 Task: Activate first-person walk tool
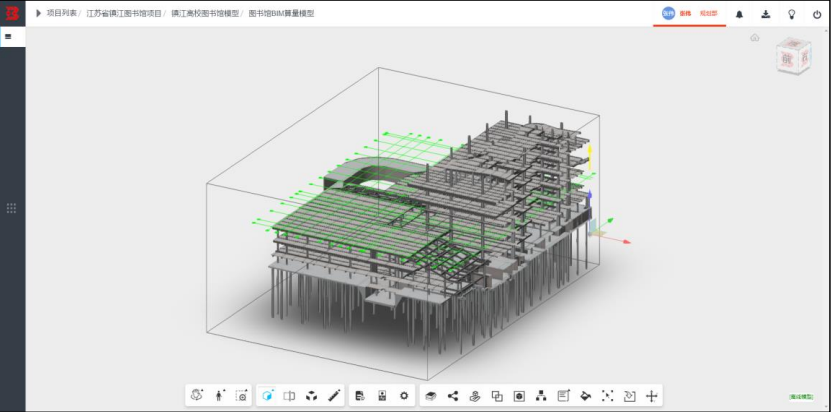(219, 396)
